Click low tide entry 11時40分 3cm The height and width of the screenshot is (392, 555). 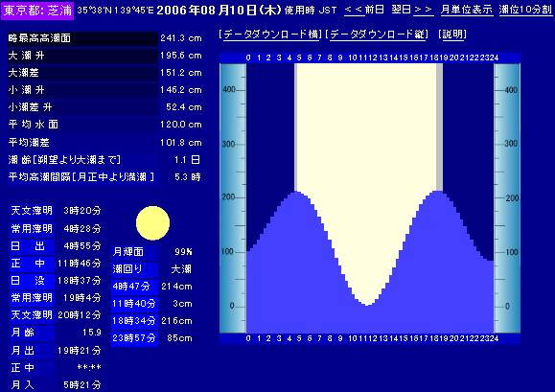point(152,304)
